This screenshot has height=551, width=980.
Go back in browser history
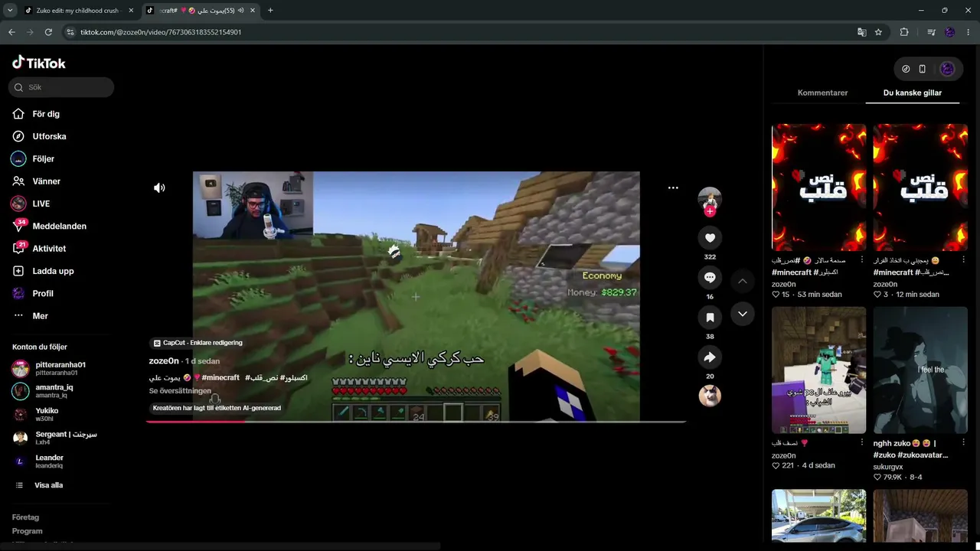[11, 32]
